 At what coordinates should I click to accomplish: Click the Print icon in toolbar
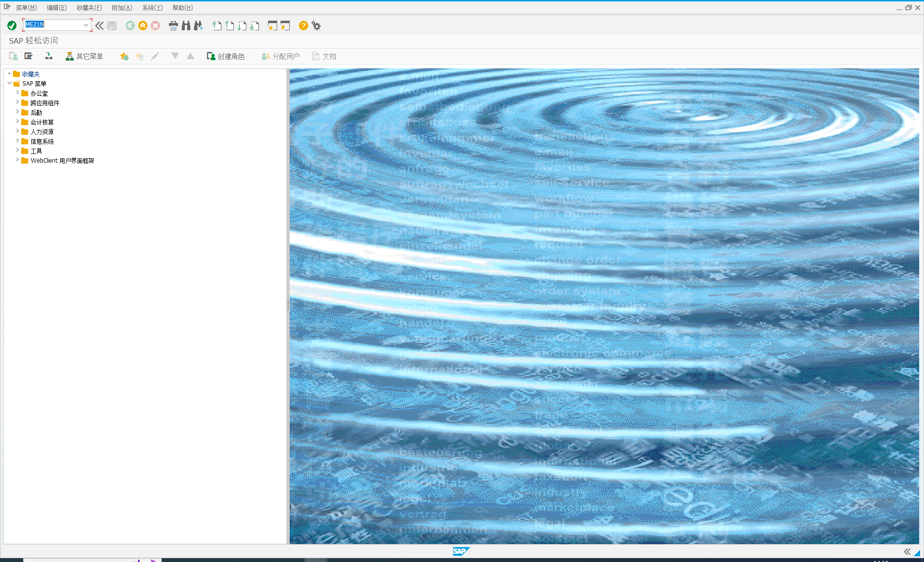[x=173, y=26]
